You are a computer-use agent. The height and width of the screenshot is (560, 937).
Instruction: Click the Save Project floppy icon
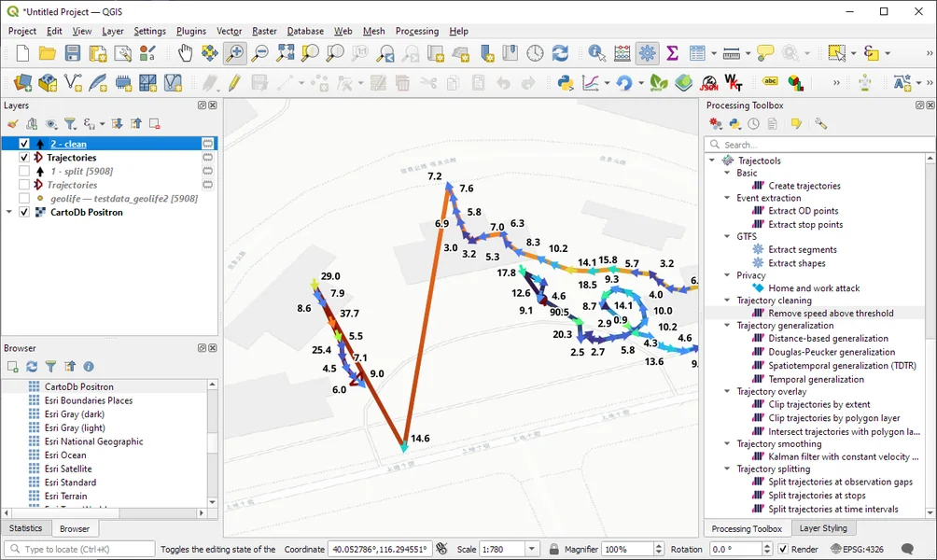pos(72,53)
